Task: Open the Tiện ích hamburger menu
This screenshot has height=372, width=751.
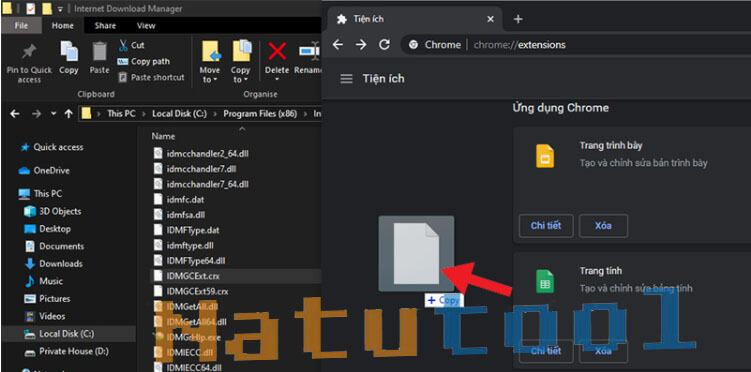Action: tap(346, 79)
